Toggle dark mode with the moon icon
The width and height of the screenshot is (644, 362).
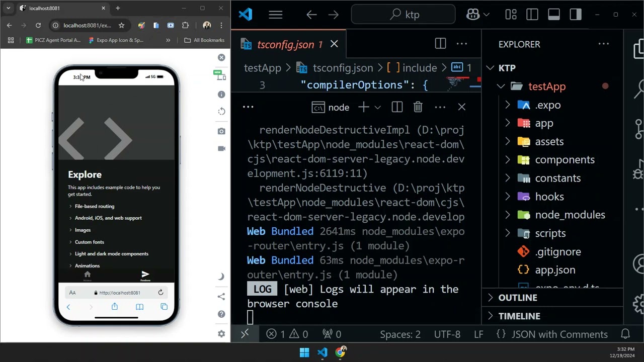[x=221, y=277]
